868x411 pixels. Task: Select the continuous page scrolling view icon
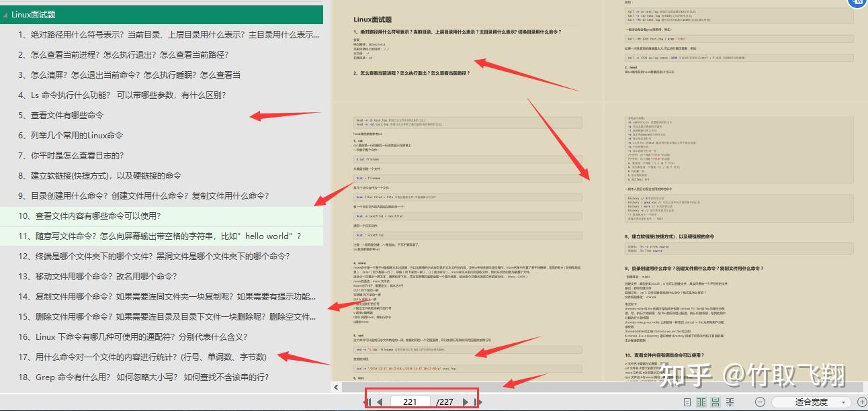coord(715,402)
